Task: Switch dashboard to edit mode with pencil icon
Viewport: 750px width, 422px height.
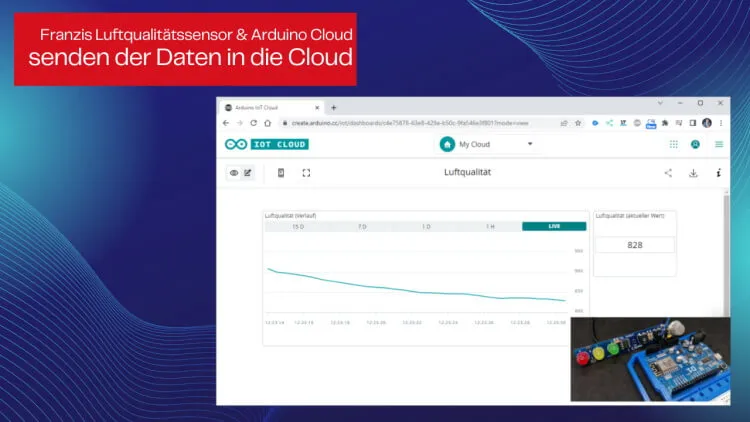Action: pos(248,173)
